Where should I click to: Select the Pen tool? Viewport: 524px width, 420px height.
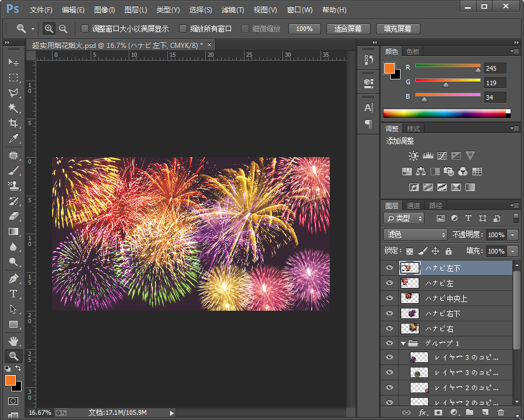(13, 279)
